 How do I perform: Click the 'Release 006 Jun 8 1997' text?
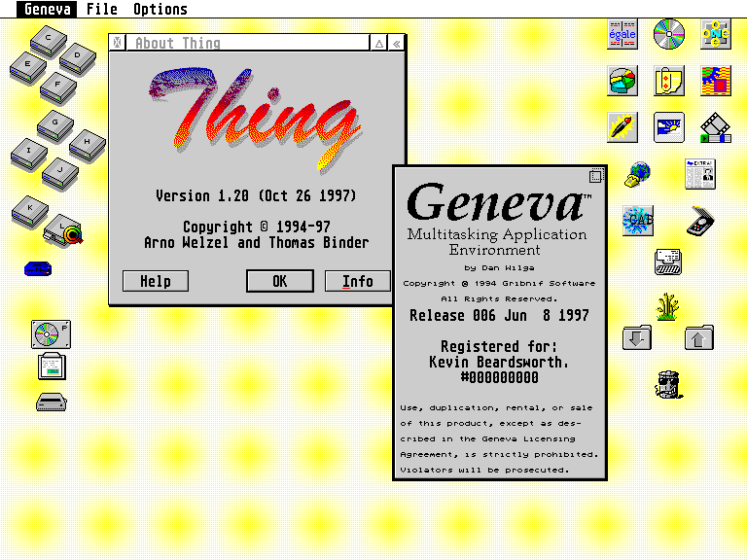499,315
